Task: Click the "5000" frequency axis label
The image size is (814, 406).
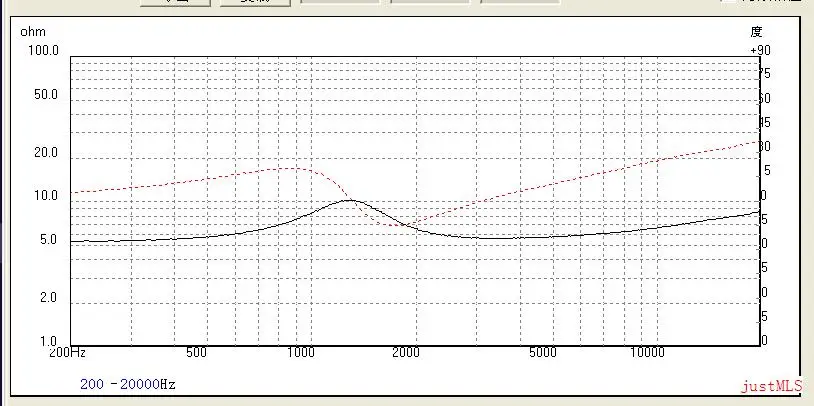Action: [543, 353]
